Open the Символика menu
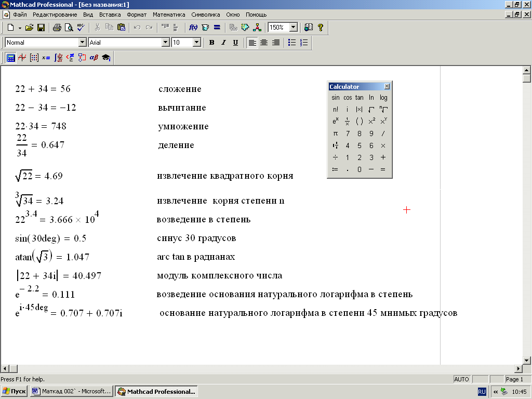This screenshot has height=399, width=532. tap(206, 15)
